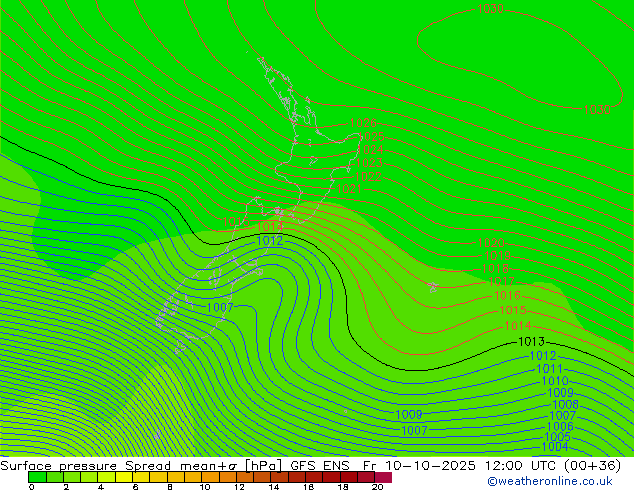Click the '[hPa]' unit label
The height and width of the screenshot is (490, 634).
tap(263, 466)
